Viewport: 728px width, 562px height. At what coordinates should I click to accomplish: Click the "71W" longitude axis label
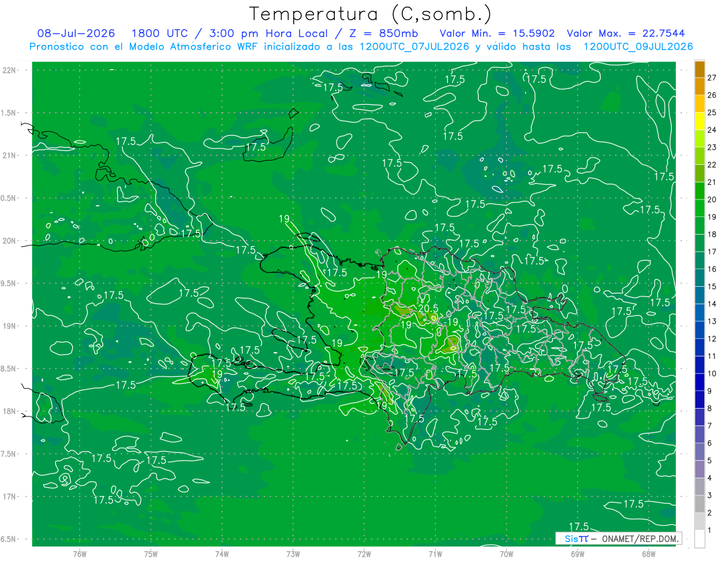click(x=435, y=554)
